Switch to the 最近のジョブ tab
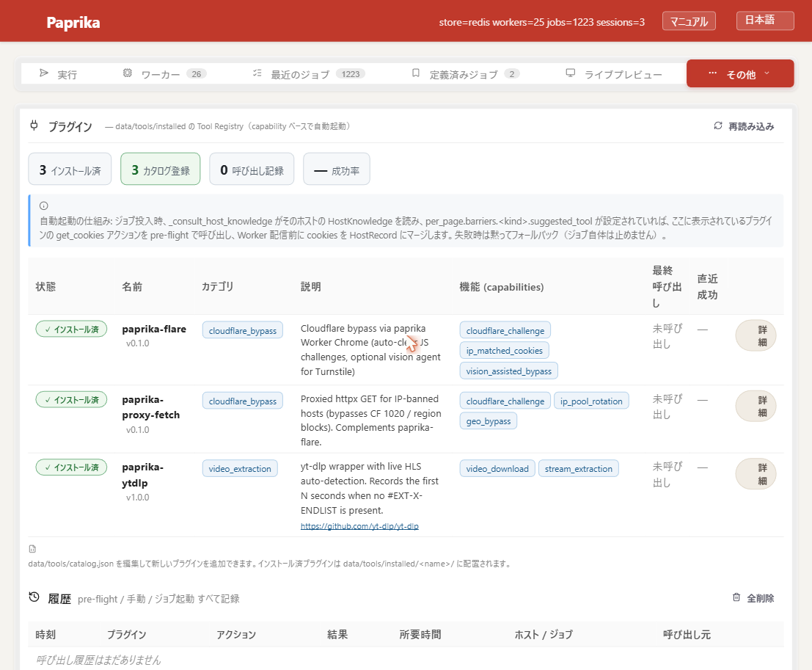This screenshot has width=812, height=670. (x=309, y=73)
